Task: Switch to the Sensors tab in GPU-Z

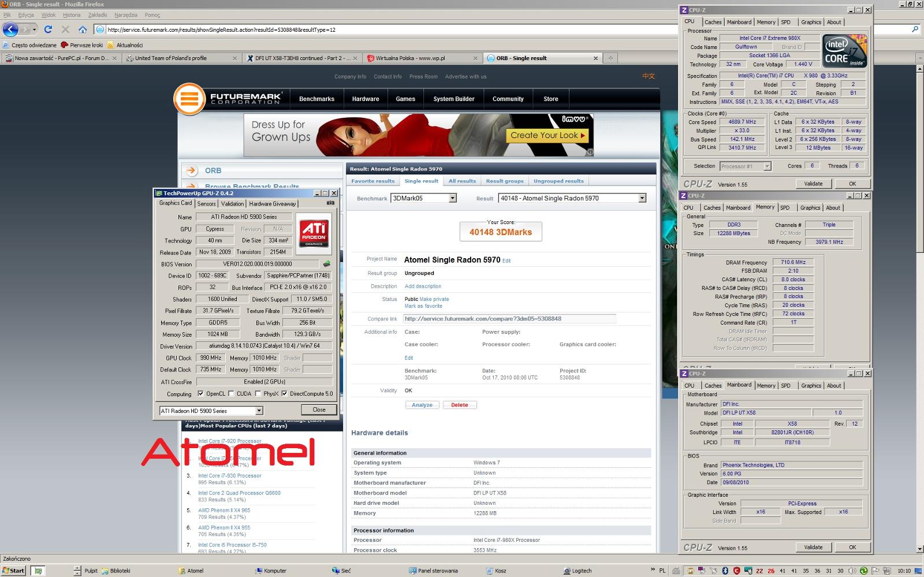Action: [x=207, y=203]
